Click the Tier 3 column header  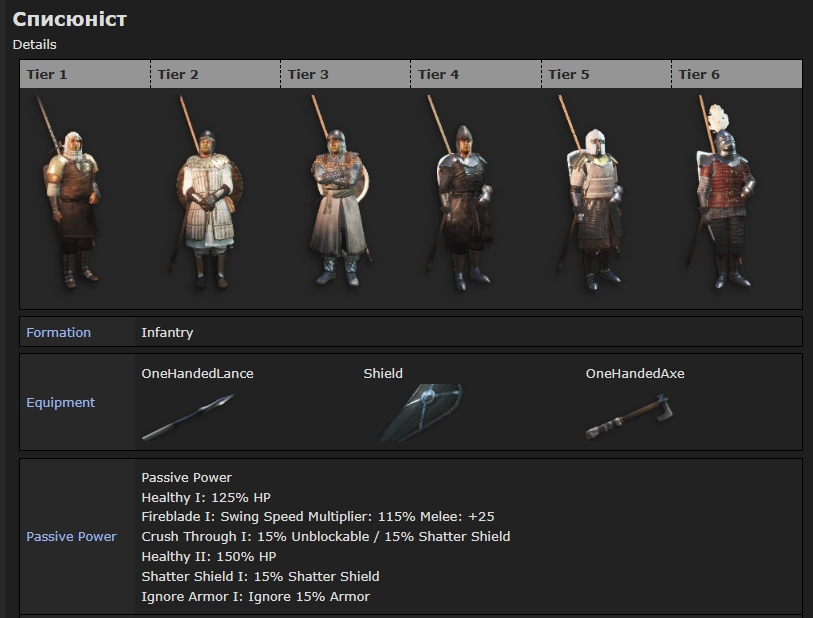(308, 74)
